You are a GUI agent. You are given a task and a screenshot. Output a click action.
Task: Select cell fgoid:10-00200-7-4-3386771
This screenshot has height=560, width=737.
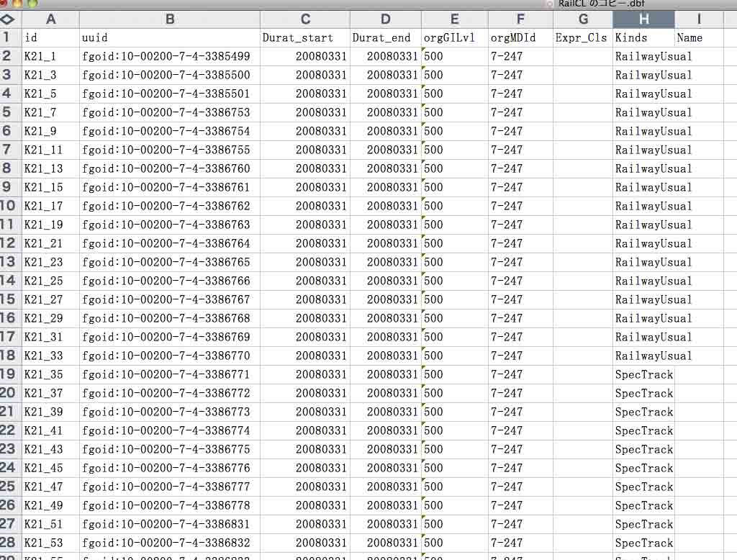[x=170, y=374]
